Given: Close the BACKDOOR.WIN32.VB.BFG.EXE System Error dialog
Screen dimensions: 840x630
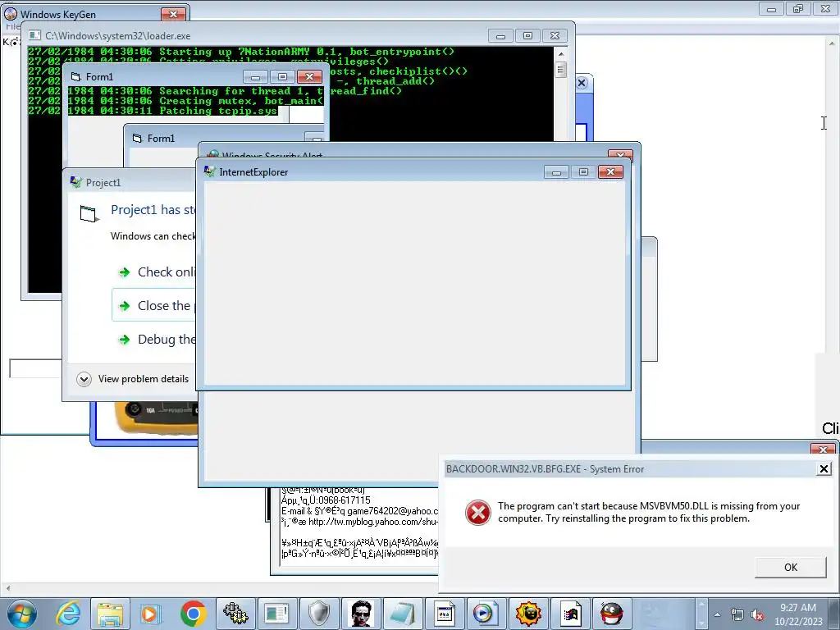Looking at the screenshot, I should pos(824,468).
